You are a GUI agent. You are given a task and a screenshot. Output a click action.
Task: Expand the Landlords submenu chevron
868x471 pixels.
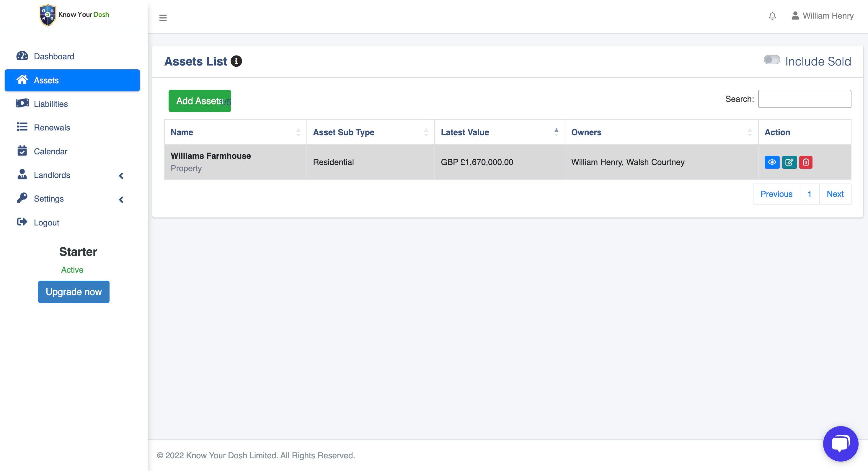click(121, 176)
